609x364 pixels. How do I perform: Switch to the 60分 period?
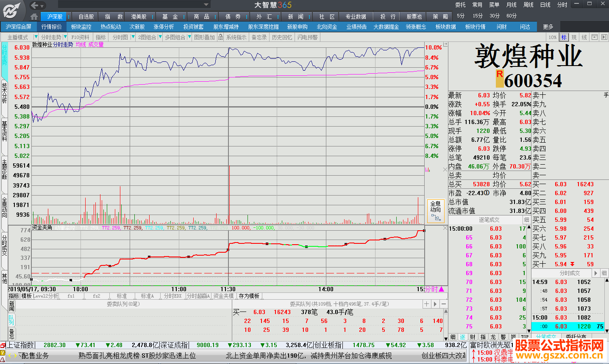(x=512, y=16)
